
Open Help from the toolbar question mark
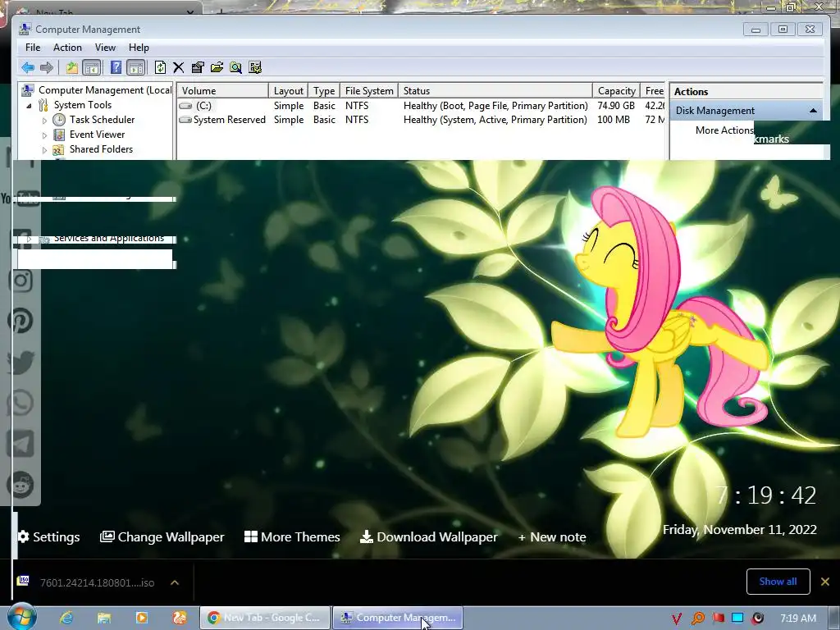116,67
